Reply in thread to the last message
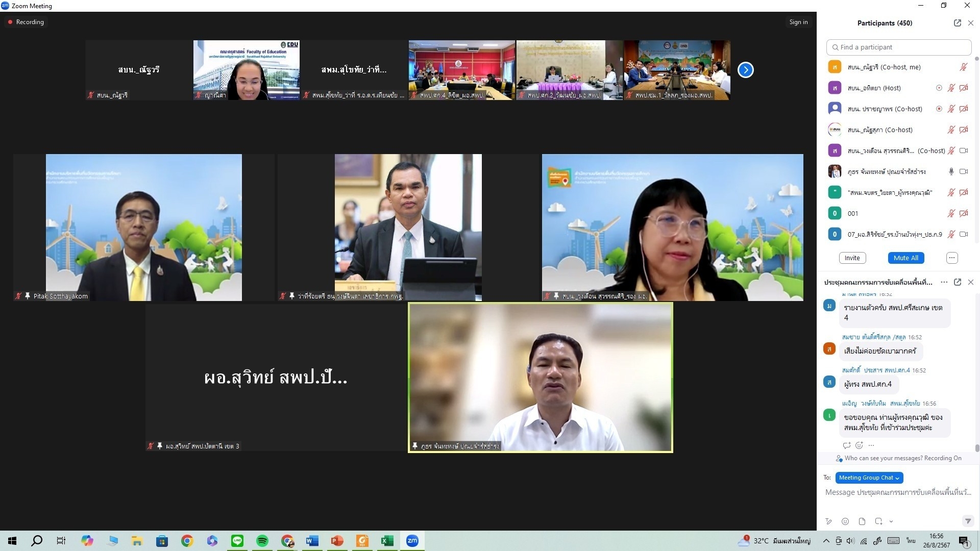The height and width of the screenshot is (551, 980). (847, 445)
